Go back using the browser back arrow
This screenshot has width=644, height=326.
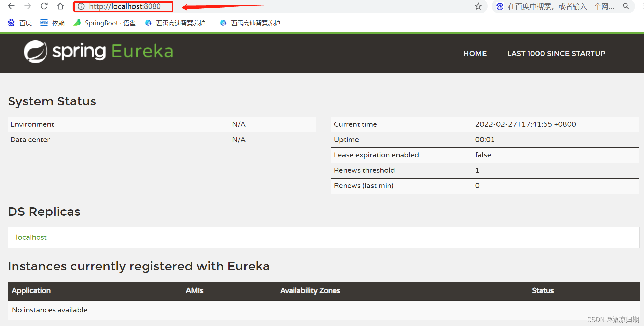click(x=11, y=6)
